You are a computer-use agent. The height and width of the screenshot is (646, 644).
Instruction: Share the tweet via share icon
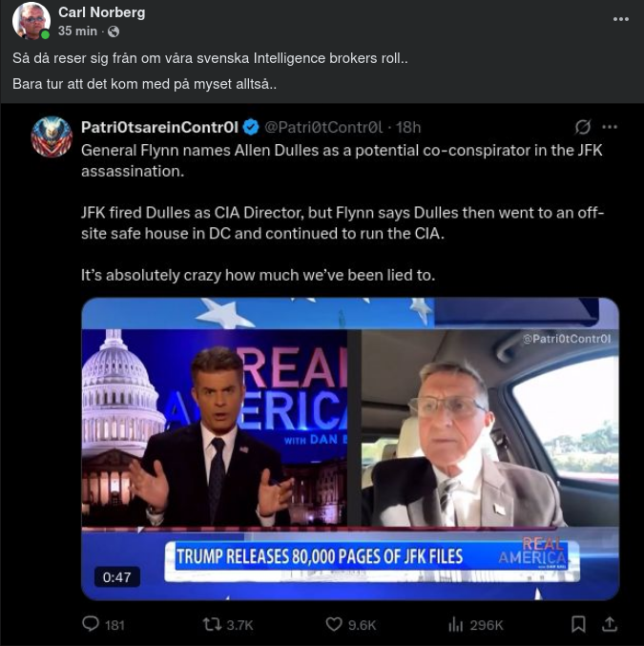click(610, 624)
